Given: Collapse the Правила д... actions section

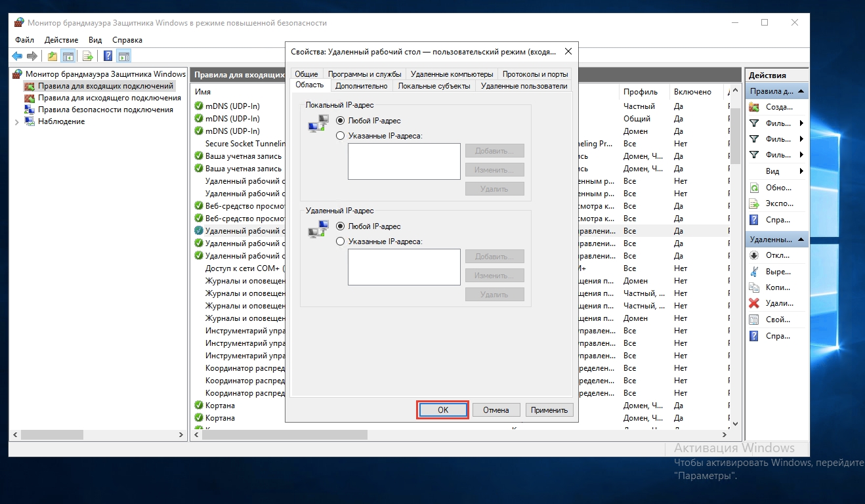Looking at the screenshot, I should pos(801,91).
